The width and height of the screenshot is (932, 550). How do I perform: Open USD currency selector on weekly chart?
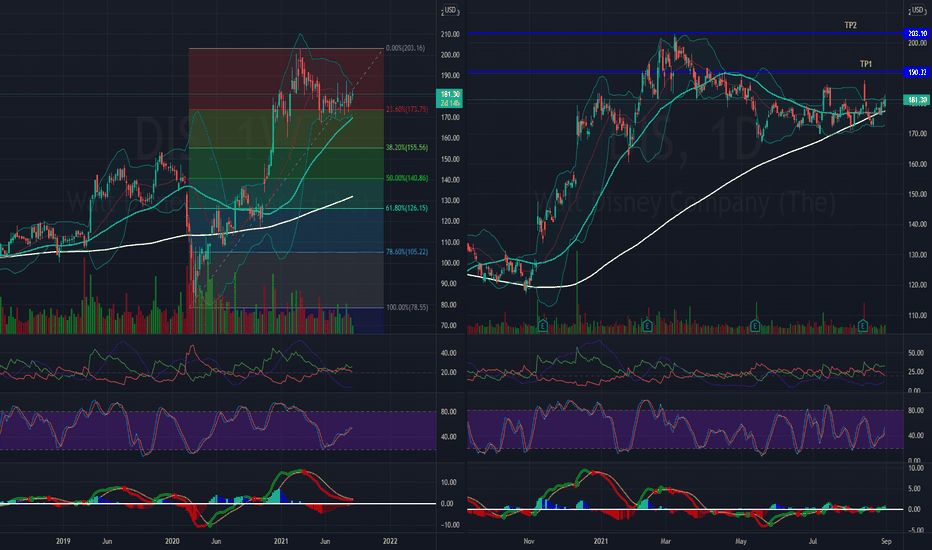pos(450,10)
